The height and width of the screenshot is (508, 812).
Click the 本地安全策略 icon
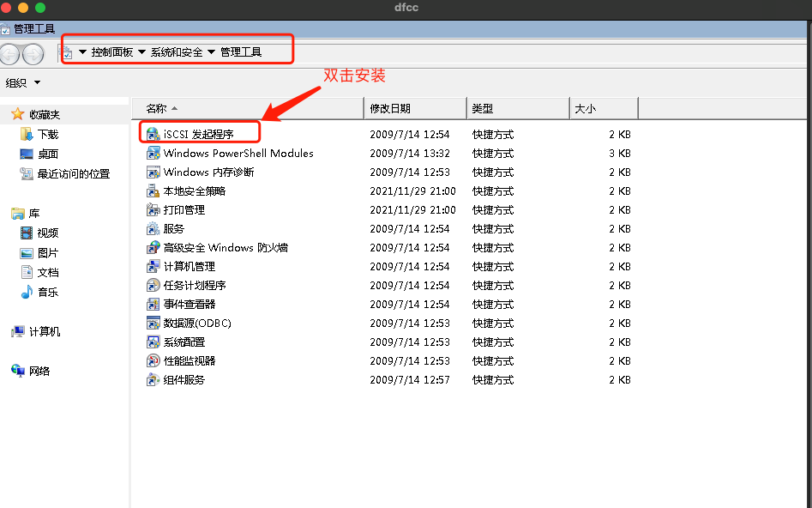click(153, 190)
